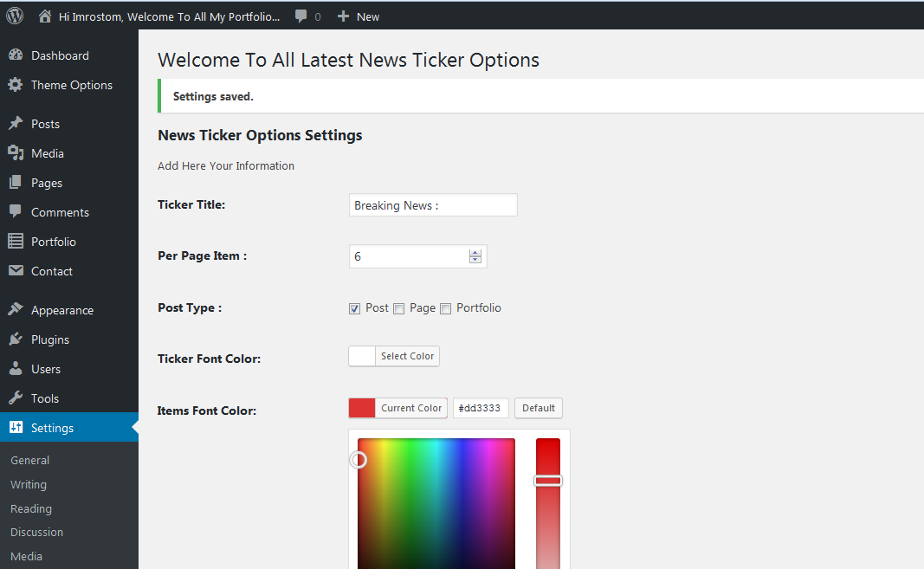This screenshot has height=569, width=924.
Task: Open the comments bubble icon in admin bar
Action: point(300,16)
